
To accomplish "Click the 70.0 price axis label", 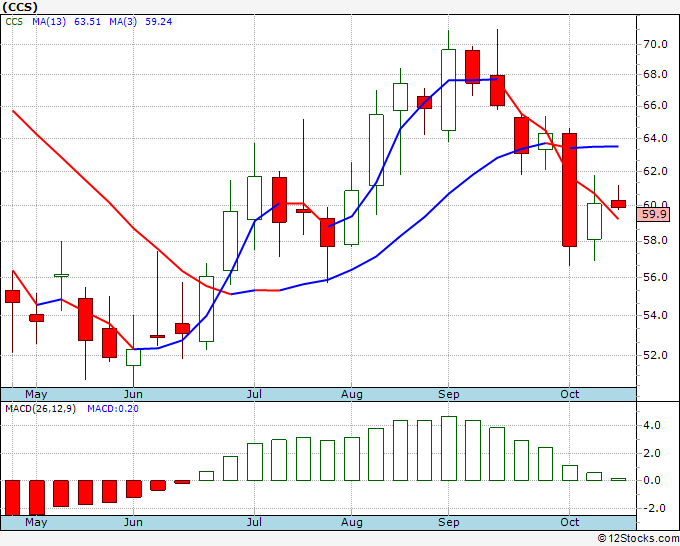I will pos(654,44).
